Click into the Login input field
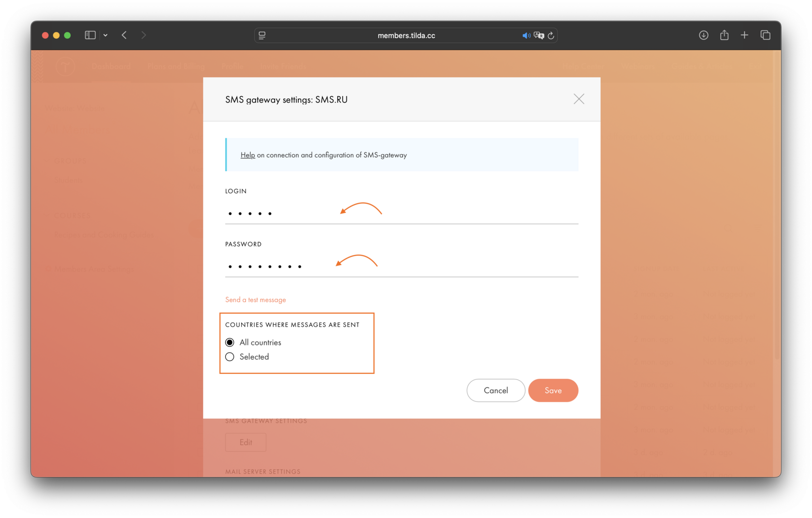 tap(401, 213)
